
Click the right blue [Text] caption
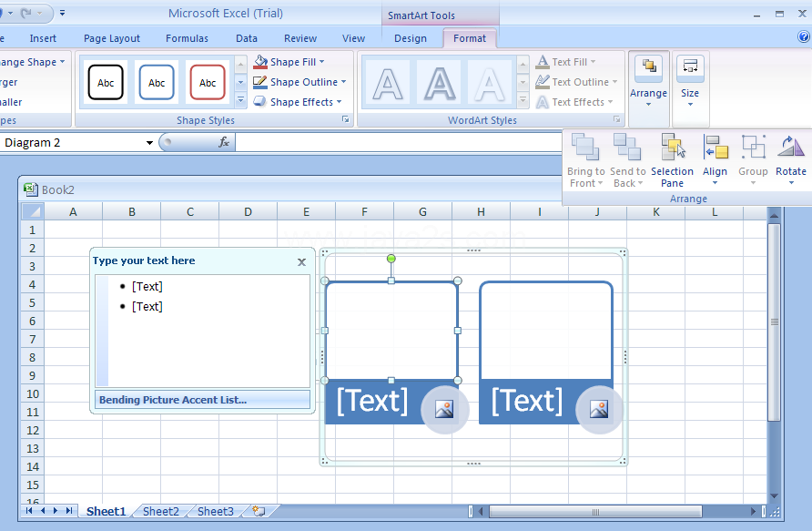[527, 401]
